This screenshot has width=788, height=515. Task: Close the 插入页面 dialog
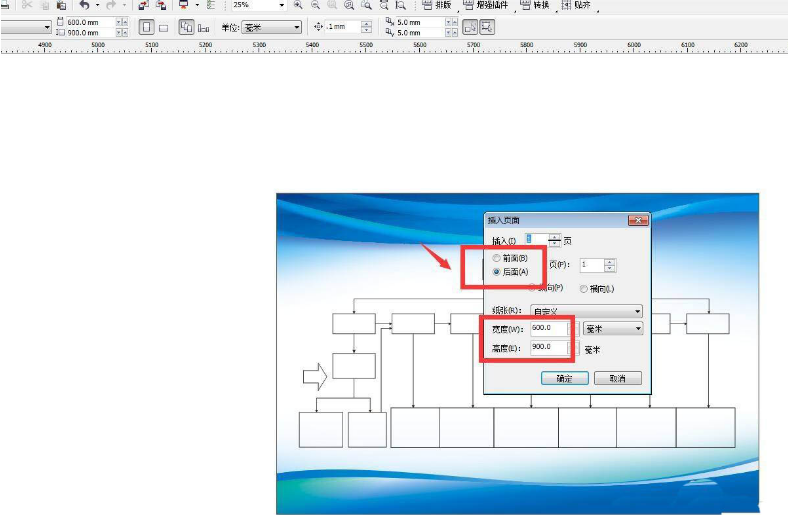point(638,220)
